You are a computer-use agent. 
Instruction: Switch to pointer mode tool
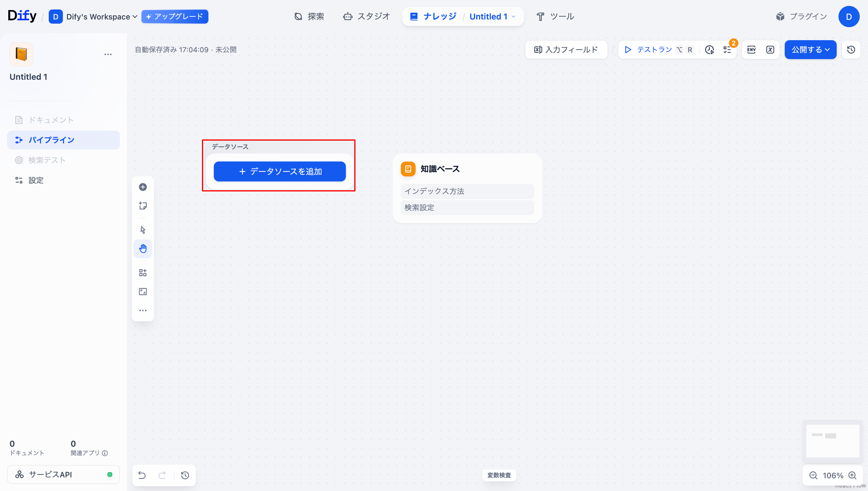[143, 230]
